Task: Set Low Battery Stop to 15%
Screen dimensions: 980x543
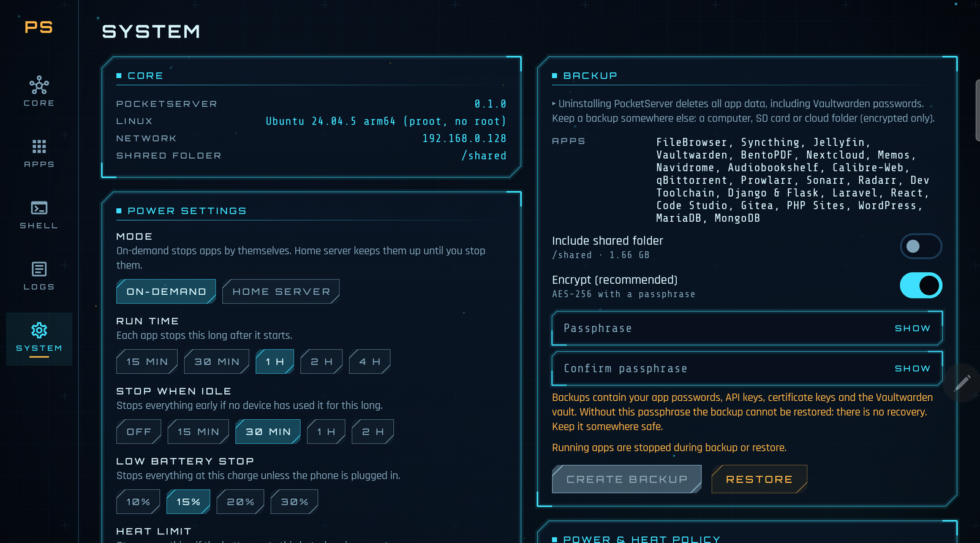Action: click(189, 502)
